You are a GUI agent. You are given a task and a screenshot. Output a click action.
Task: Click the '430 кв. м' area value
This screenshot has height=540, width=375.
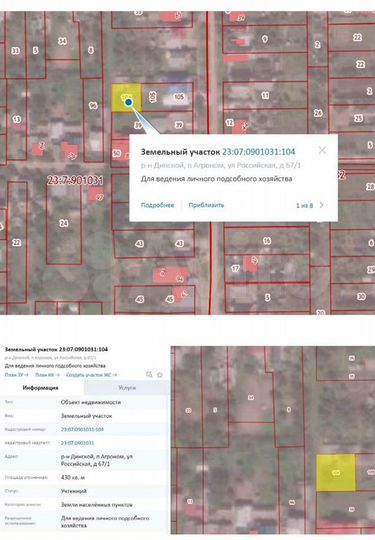point(73,477)
